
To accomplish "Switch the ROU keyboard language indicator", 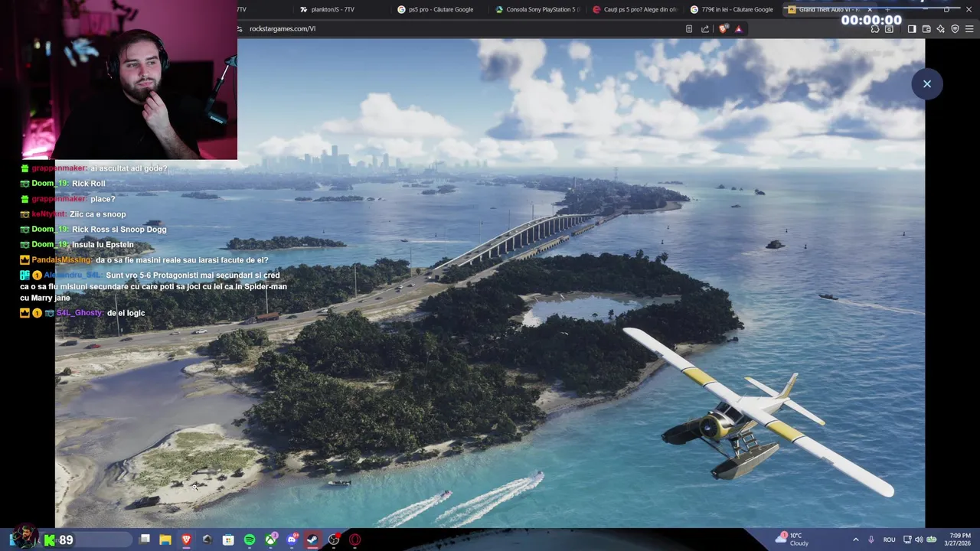I will (889, 540).
